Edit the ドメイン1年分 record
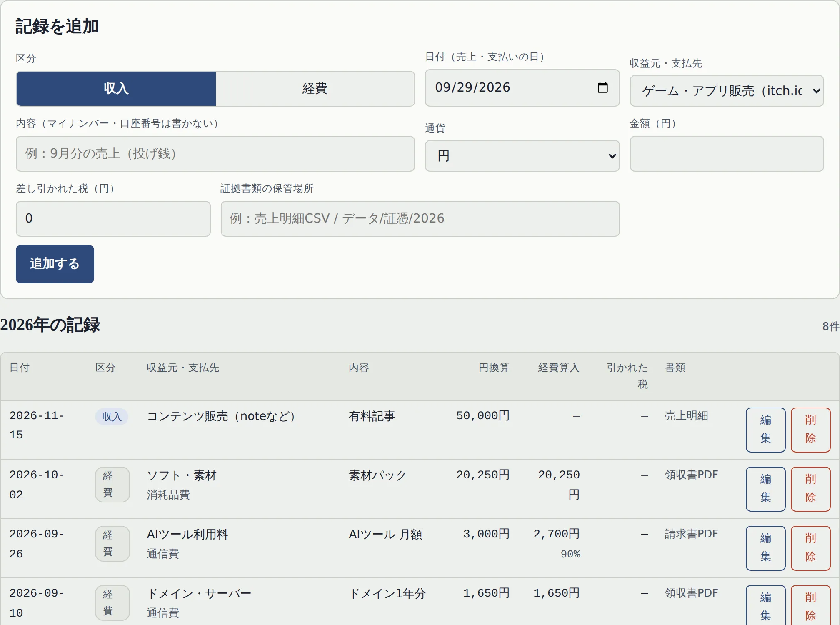This screenshot has height=625, width=840. tap(765, 605)
